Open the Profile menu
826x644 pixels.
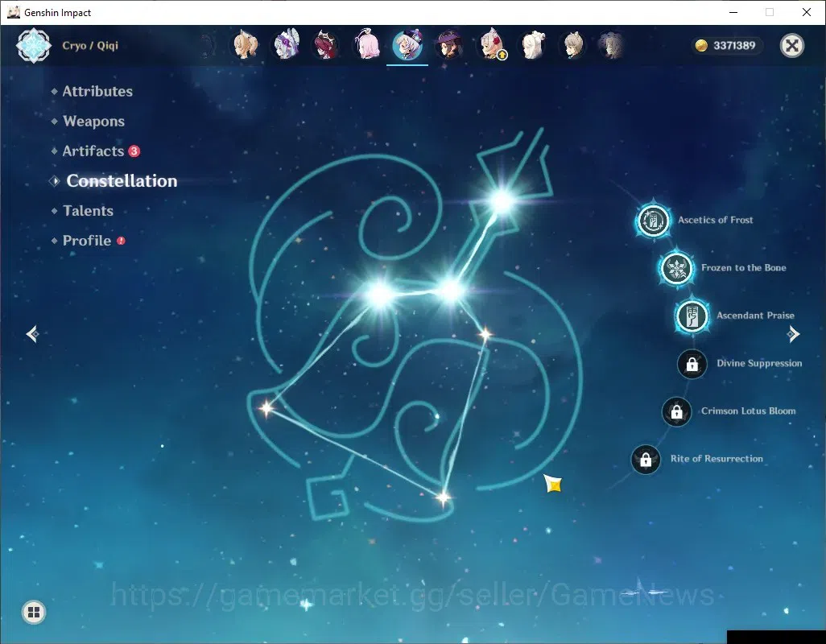coord(87,241)
